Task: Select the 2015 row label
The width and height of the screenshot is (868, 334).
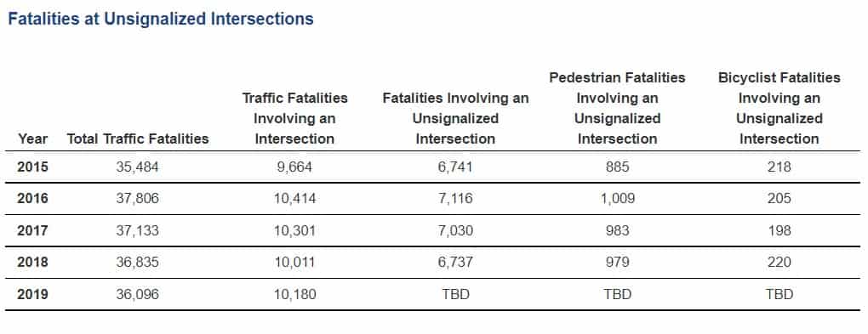Action: (32, 167)
